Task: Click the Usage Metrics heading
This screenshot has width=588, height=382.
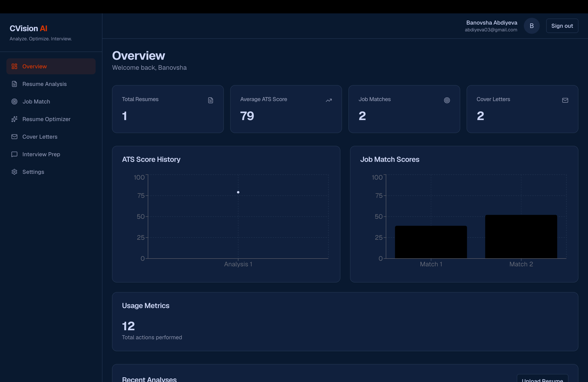Action: click(x=146, y=305)
